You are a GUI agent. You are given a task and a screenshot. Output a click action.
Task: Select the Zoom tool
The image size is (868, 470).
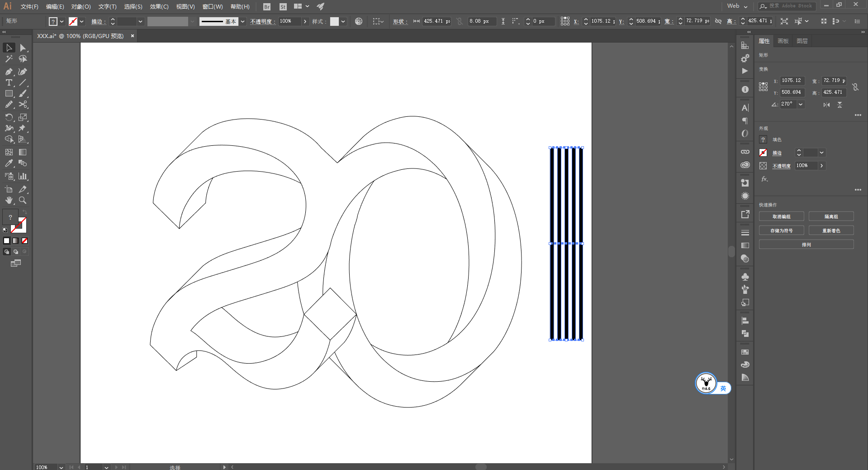(x=23, y=200)
